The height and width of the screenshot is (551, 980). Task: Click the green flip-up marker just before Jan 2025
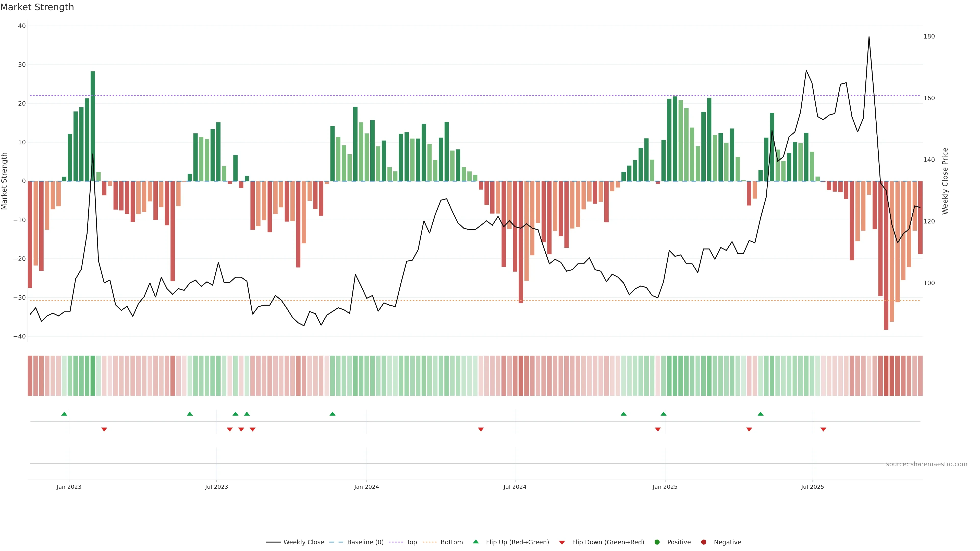[x=664, y=414]
